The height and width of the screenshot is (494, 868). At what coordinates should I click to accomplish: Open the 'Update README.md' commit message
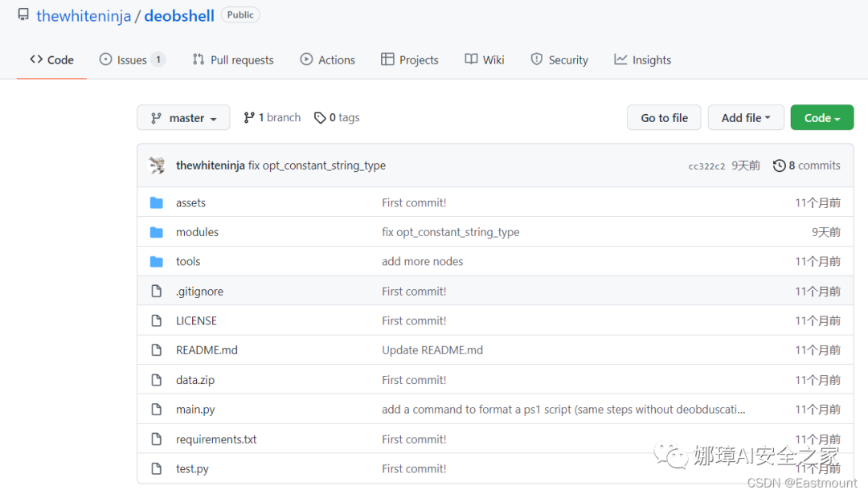[x=432, y=350]
